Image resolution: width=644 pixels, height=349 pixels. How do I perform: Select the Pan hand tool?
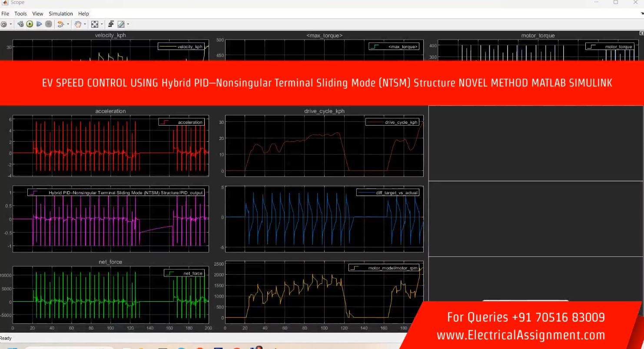pos(78,24)
